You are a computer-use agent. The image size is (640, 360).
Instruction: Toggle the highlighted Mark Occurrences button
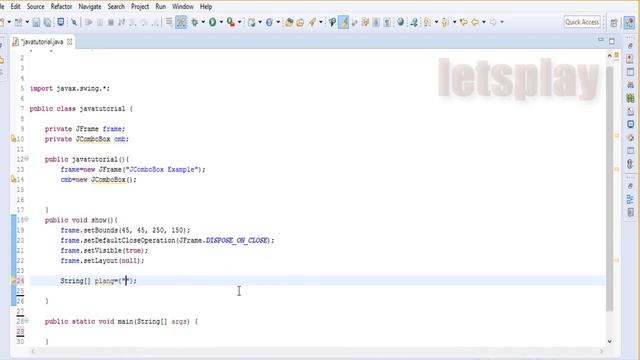[344, 22]
